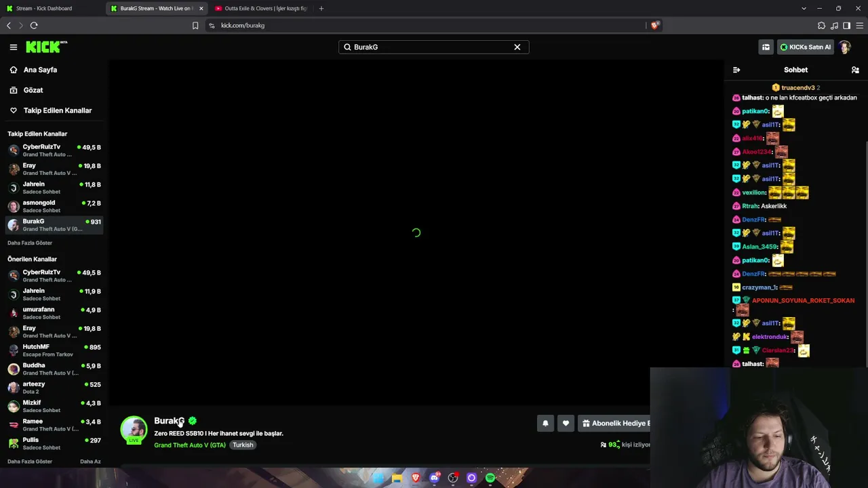
Task: Open followed channel CyberRulzTv
Action: click(x=54, y=150)
